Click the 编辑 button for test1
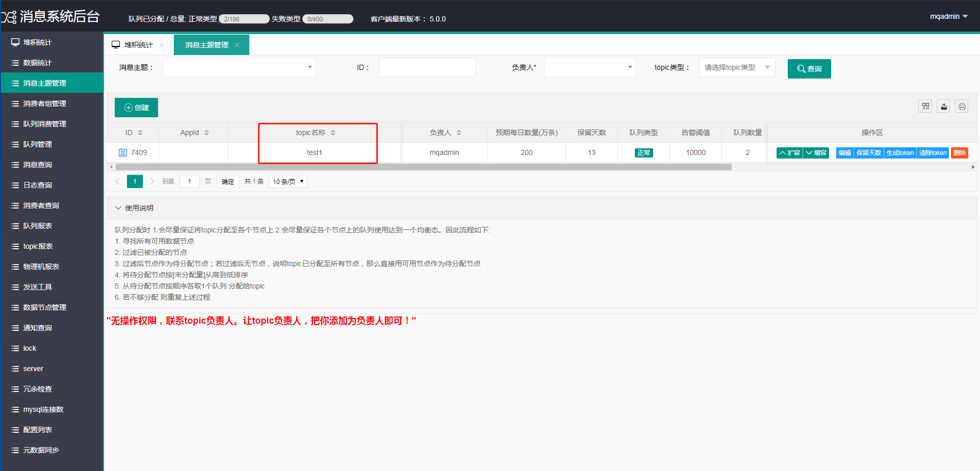This screenshot has height=471, width=980. pyautogui.click(x=845, y=153)
